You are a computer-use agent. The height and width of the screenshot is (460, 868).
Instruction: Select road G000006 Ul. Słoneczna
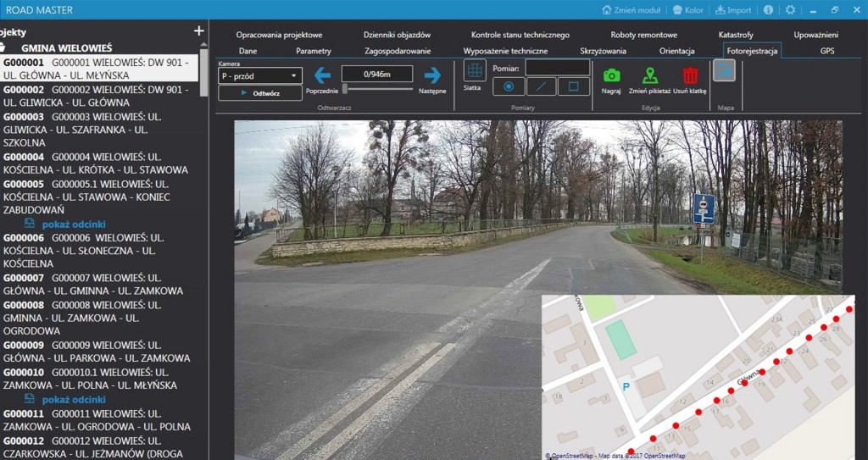coord(98,250)
